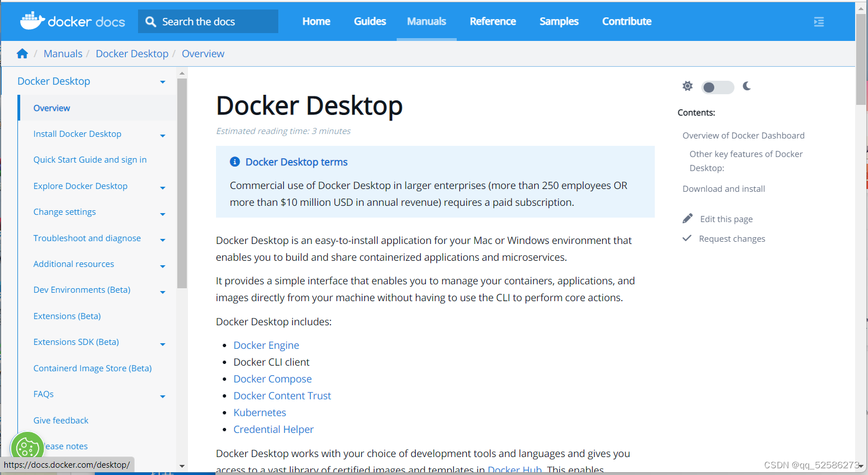The width and height of the screenshot is (868, 475).
Task: Click the Kubernetes link
Action: point(259,412)
